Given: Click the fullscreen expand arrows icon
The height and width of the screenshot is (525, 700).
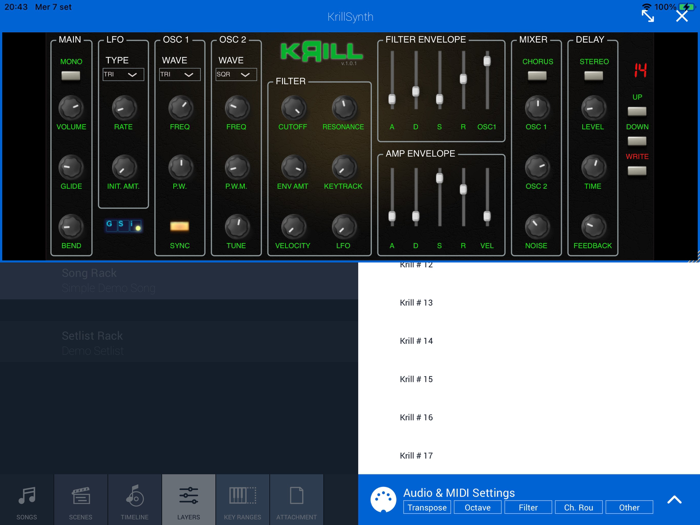Looking at the screenshot, I should (648, 17).
